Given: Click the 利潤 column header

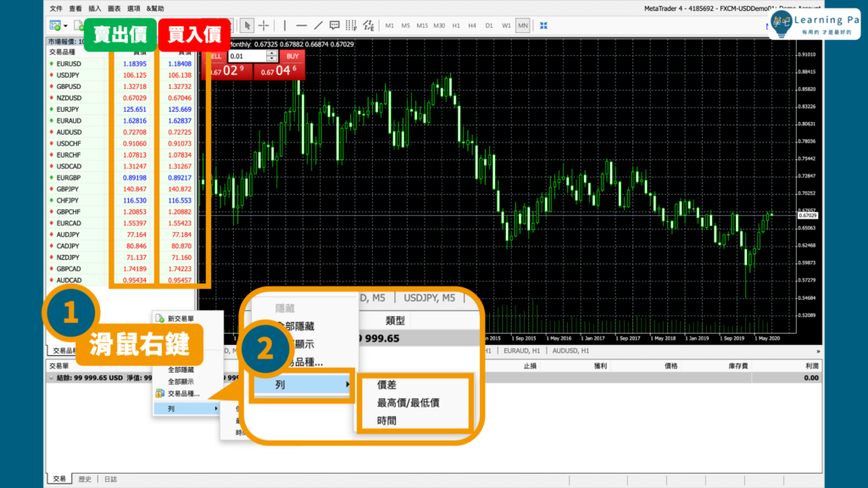Looking at the screenshot, I should click(x=811, y=366).
